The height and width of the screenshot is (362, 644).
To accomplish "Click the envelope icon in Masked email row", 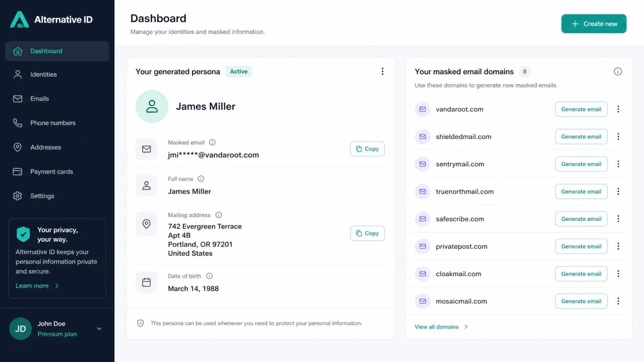I will pos(147,149).
